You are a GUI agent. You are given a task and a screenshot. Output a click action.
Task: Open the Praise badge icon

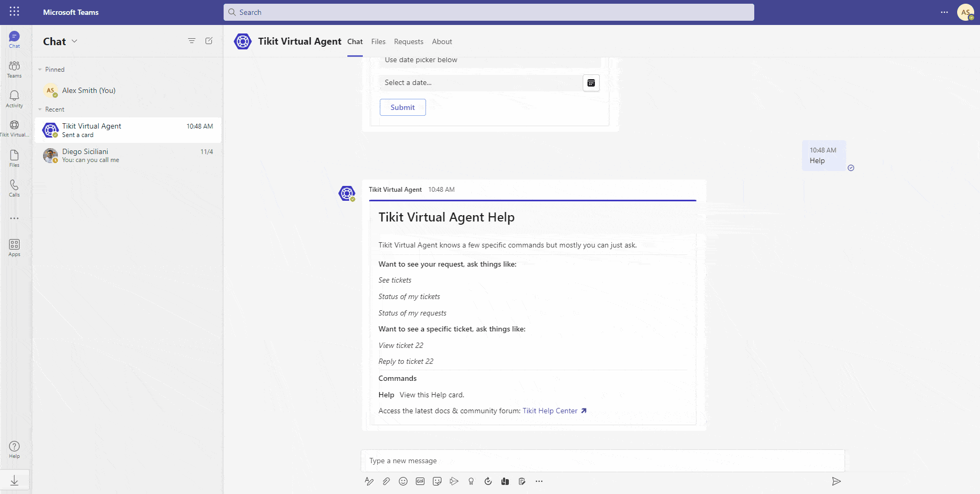pyautogui.click(x=471, y=481)
